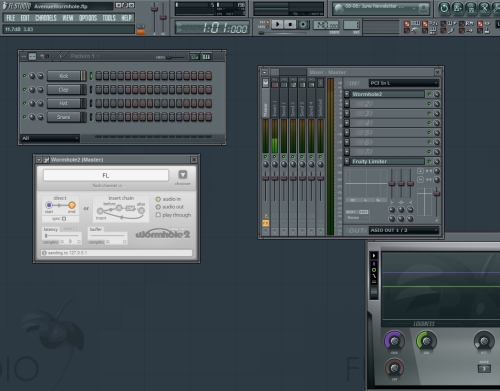Select the Wormhole2 direct end node
The height and width of the screenshot is (391, 500).
72,205
